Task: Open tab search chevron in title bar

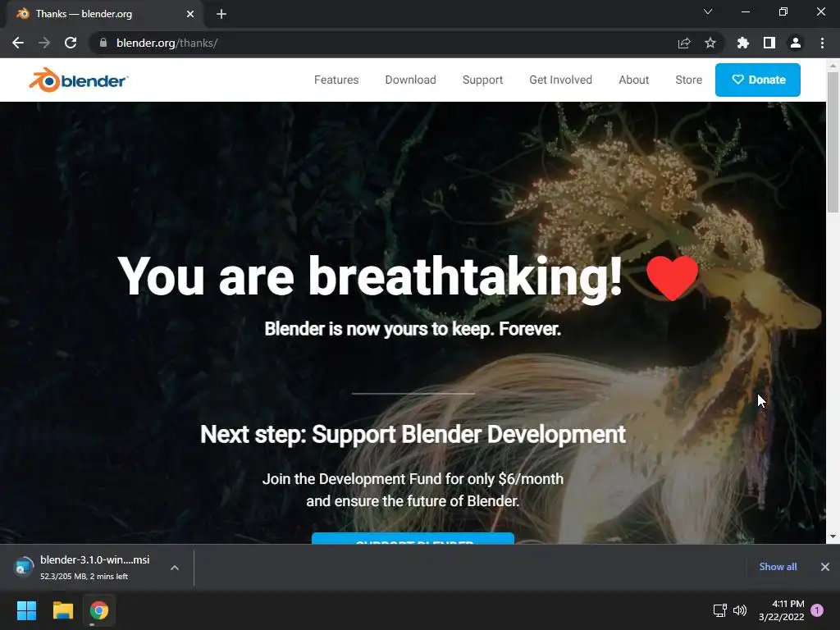Action: (x=708, y=11)
